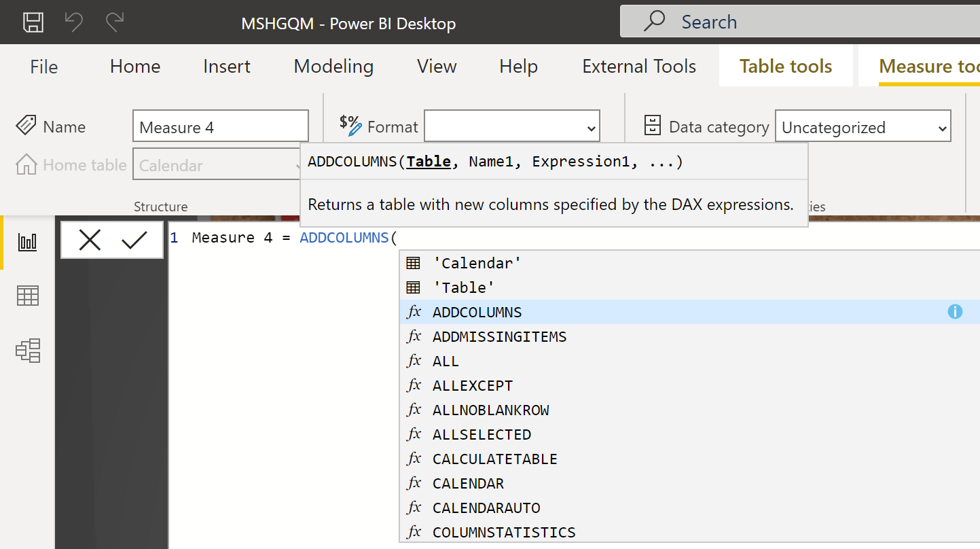Open the Home table Calendar dropdown
The width and height of the screenshot is (980, 549).
pos(217,165)
